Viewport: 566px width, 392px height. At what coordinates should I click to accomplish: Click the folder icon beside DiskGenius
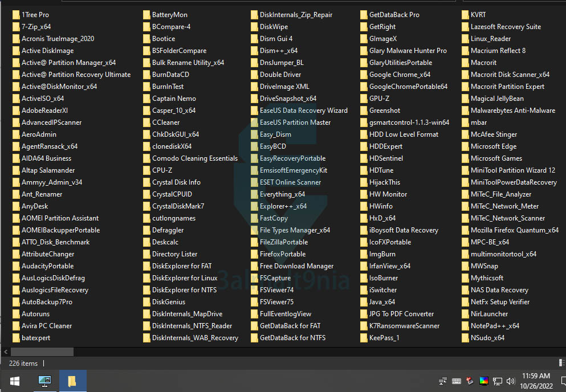tap(146, 302)
